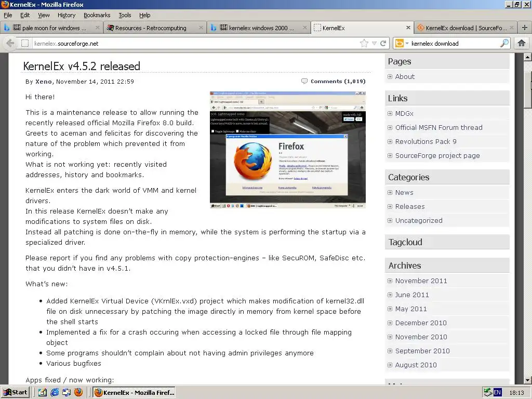The width and height of the screenshot is (532, 399).
Task: Open the 'Revolutions Pack 9' link
Action: [426, 141]
